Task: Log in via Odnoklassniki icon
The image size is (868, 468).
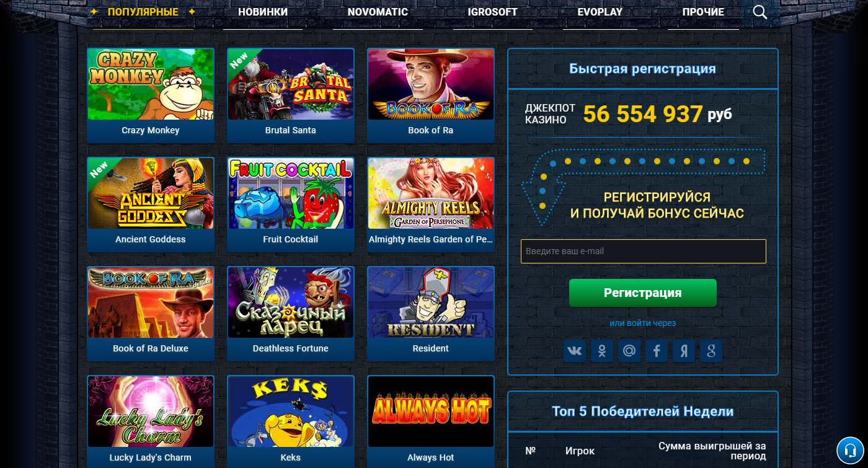Action: [602, 351]
